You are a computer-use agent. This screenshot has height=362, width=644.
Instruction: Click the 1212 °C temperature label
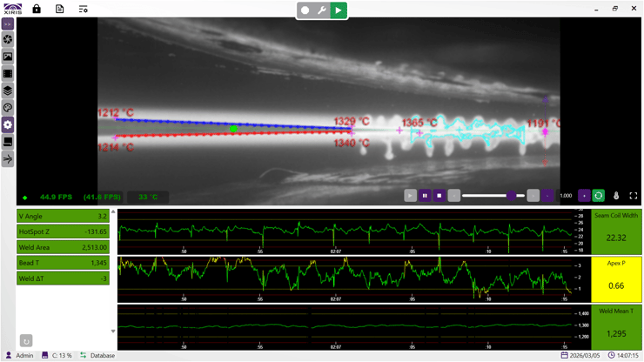tap(116, 112)
